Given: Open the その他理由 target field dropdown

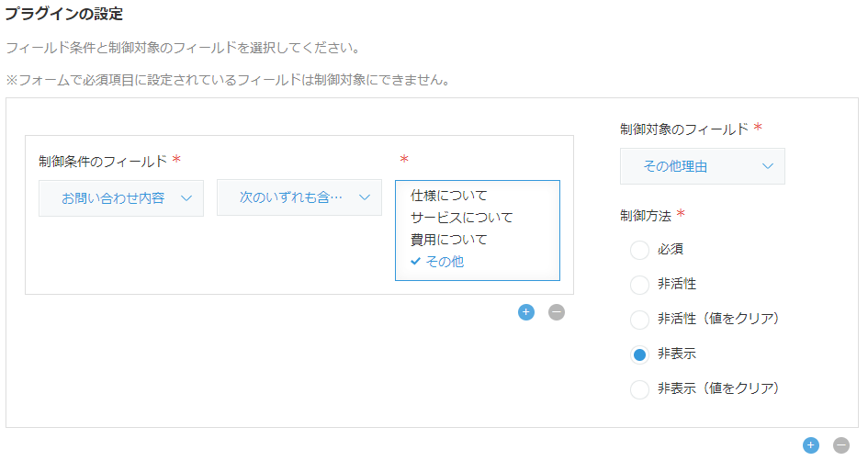Looking at the screenshot, I should [x=702, y=166].
